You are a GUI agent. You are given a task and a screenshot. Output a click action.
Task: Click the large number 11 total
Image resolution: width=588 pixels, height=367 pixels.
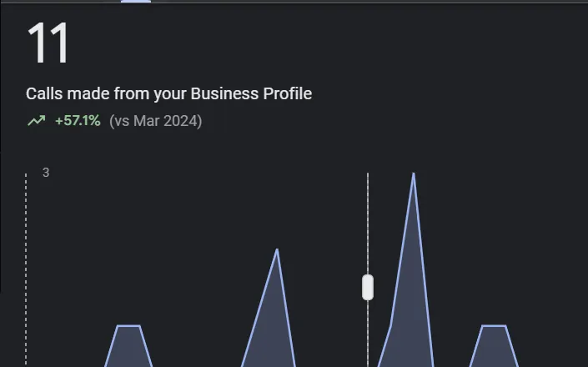pos(48,43)
